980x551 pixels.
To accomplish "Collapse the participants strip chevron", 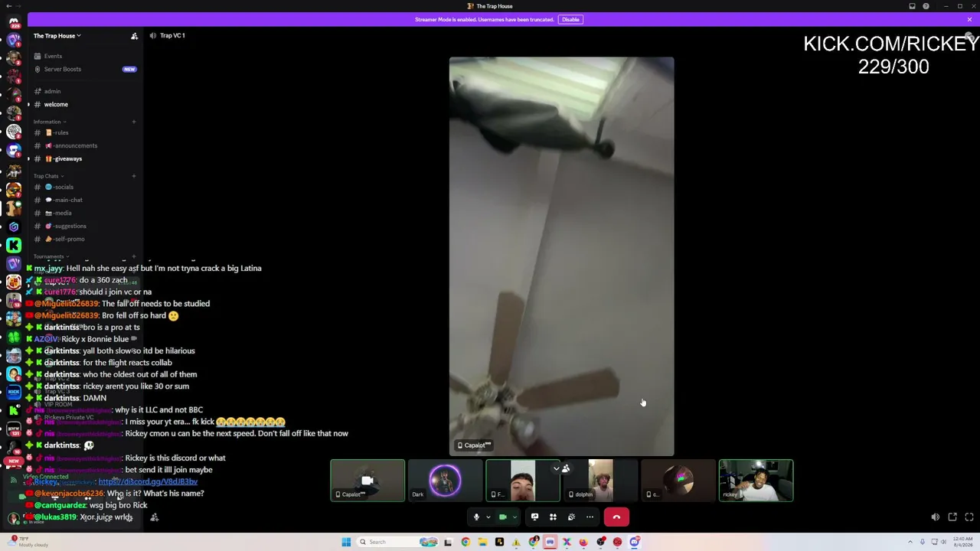I will (x=556, y=468).
